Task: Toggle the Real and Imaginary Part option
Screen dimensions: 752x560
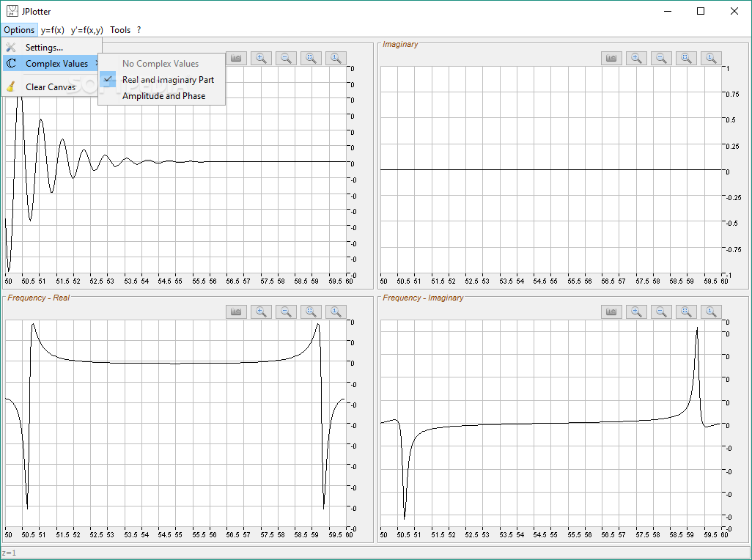Action: (162, 80)
